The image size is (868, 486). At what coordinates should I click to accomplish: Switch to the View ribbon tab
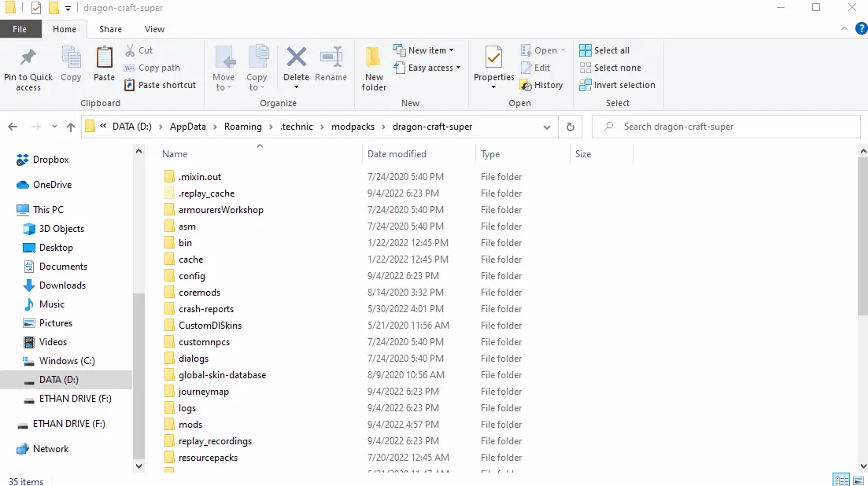pyautogui.click(x=154, y=29)
